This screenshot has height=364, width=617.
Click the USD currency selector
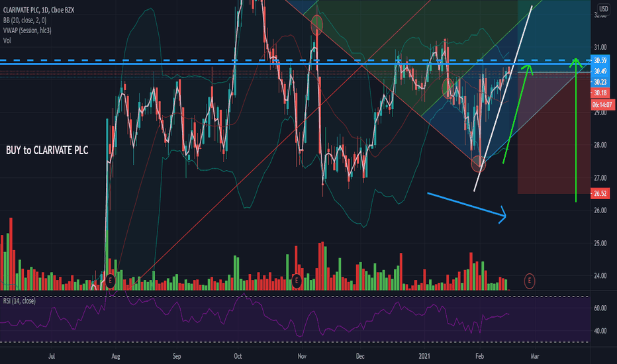tap(603, 9)
